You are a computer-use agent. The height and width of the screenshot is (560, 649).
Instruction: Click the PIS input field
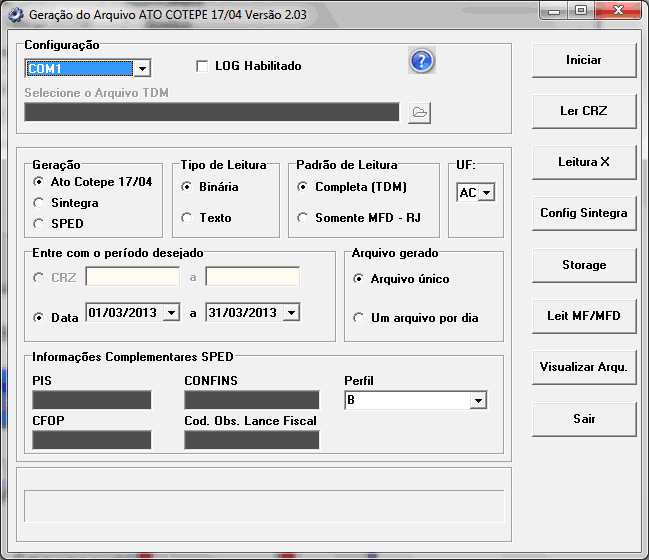(x=91, y=400)
